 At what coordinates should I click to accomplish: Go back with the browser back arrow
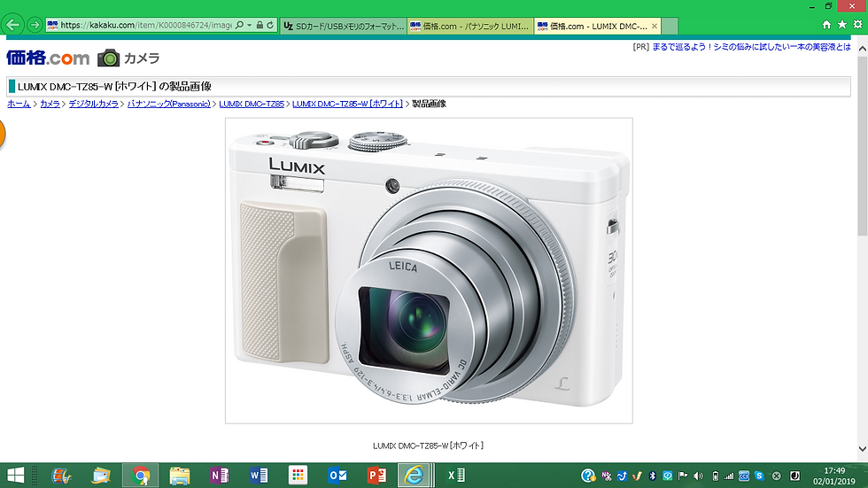click(x=12, y=25)
